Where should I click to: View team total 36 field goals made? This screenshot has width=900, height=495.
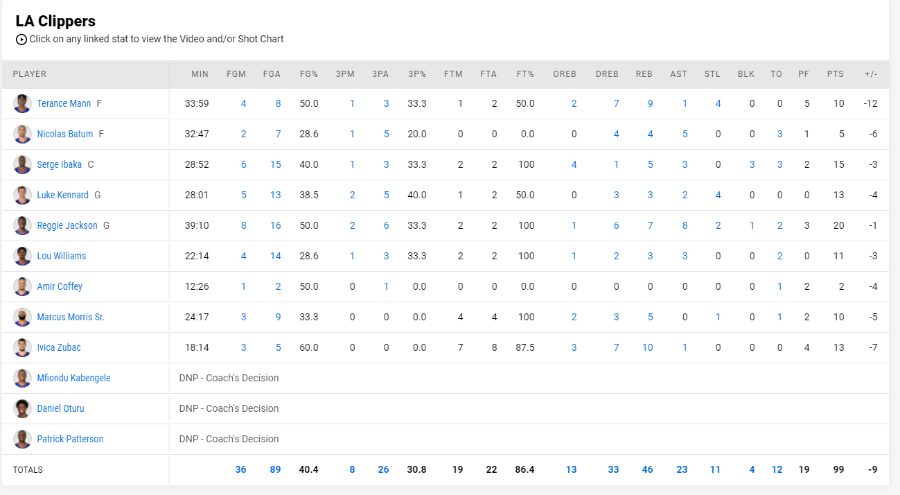point(240,469)
